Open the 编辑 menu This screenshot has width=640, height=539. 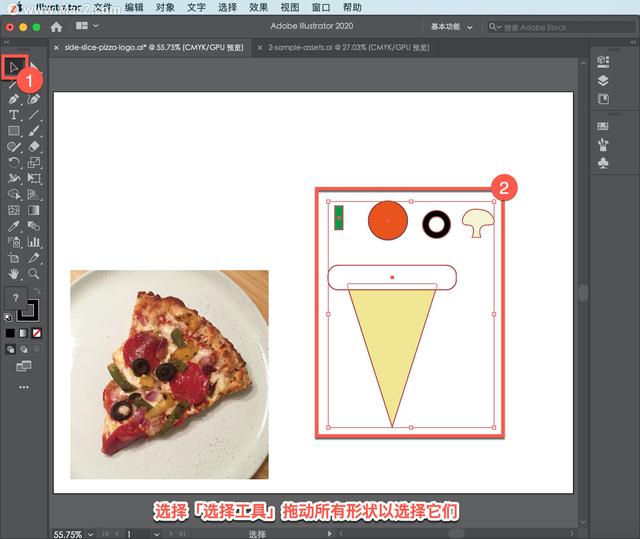[x=134, y=7]
